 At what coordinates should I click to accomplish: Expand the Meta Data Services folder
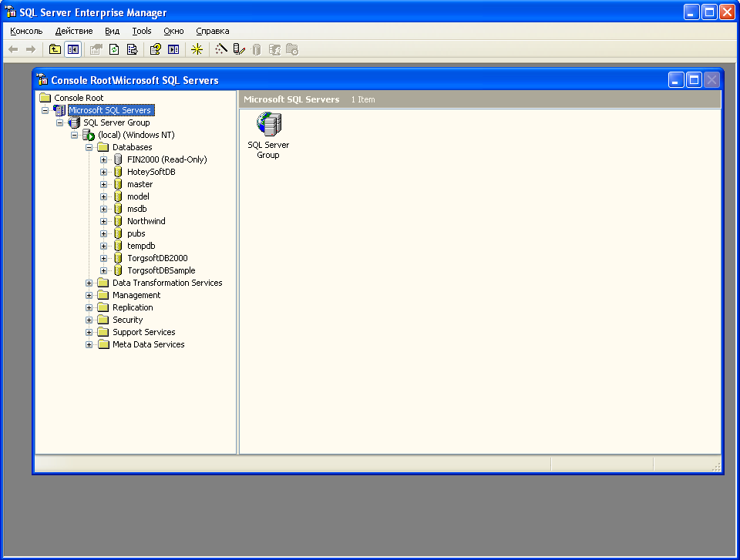[89, 345]
